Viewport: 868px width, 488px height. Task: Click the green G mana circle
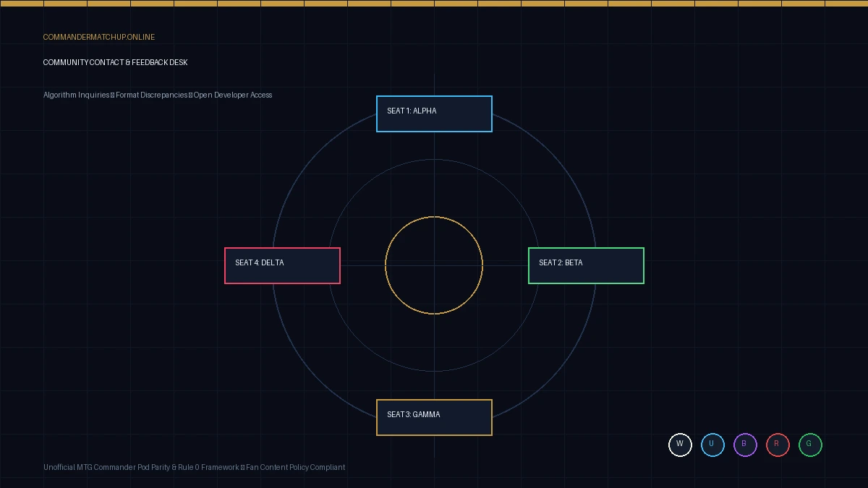pos(810,445)
